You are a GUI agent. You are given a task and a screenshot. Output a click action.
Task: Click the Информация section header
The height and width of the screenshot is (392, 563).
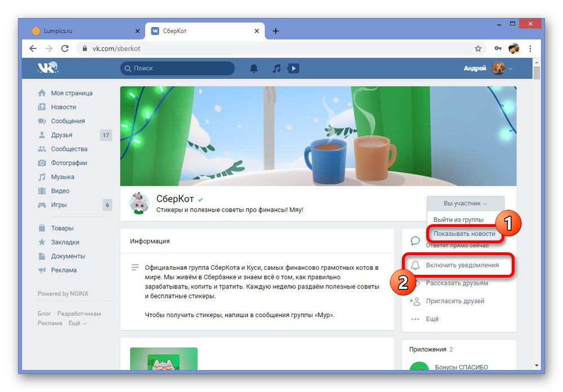(150, 241)
